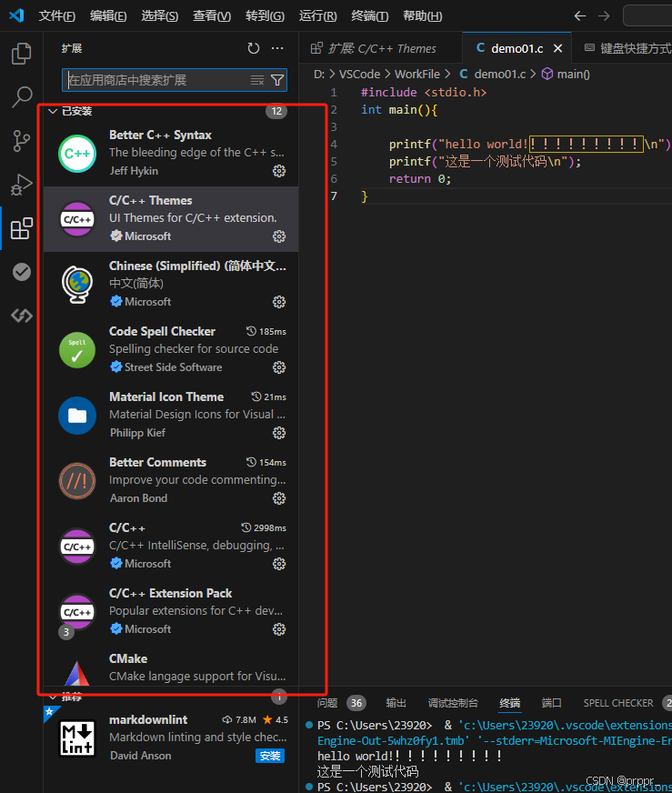This screenshot has width=672, height=793.
Task: Go forward with the right arrow
Action: (604, 16)
